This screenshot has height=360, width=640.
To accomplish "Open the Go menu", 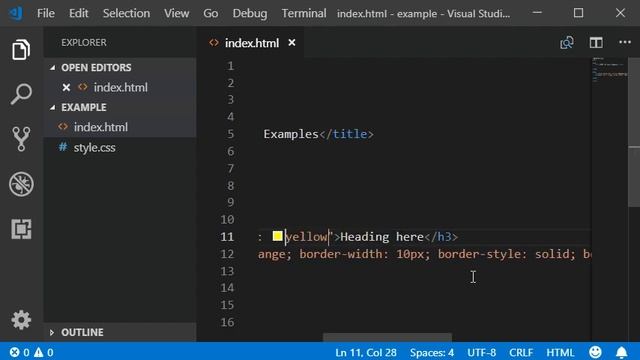I will coord(211,13).
